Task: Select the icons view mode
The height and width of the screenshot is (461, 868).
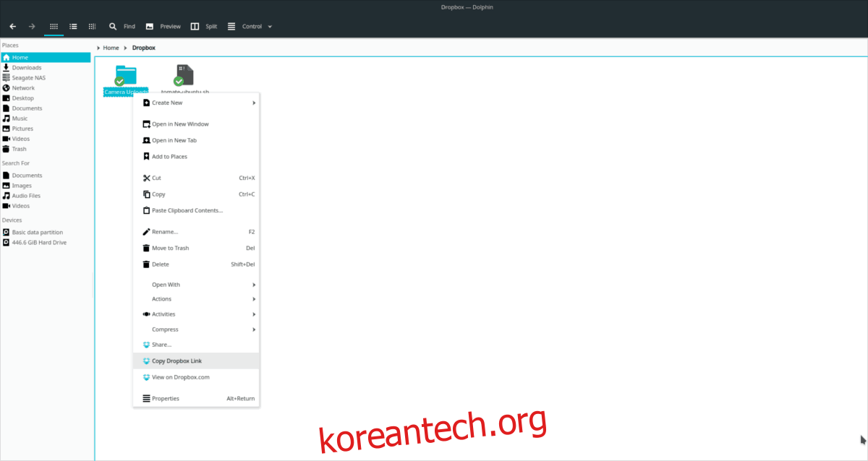Action: (x=53, y=26)
